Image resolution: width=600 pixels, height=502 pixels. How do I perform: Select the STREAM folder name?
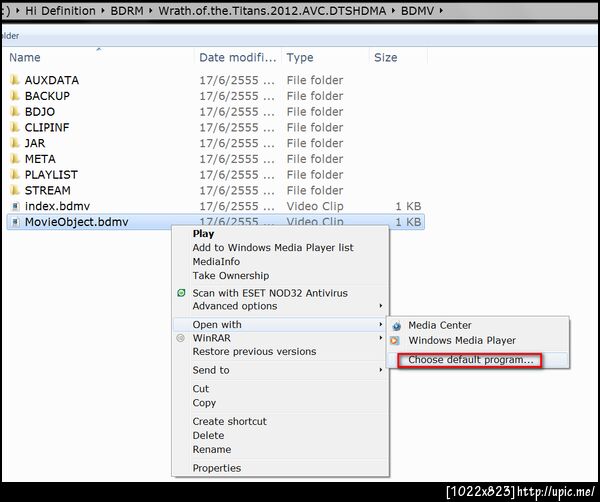[x=47, y=190]
